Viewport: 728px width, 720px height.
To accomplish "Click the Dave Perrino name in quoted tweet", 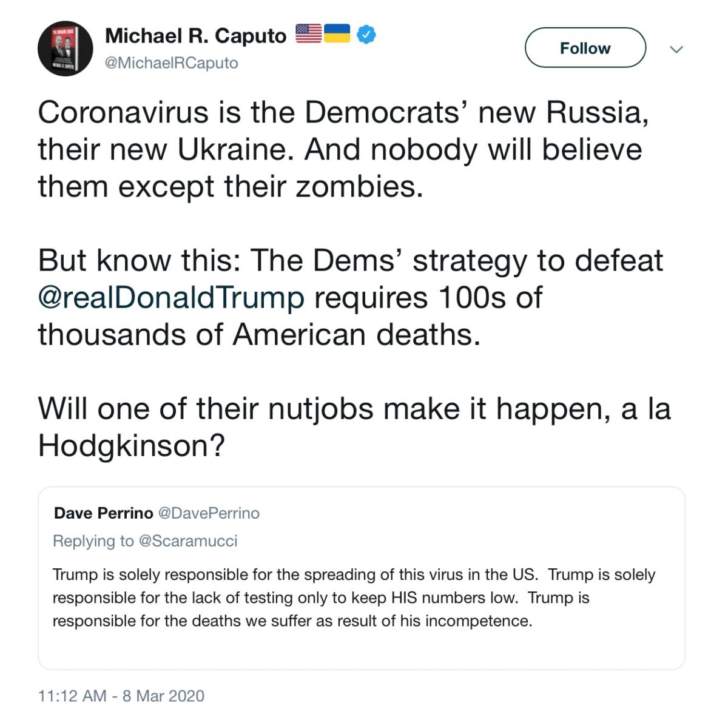I will tap(103, 513).
